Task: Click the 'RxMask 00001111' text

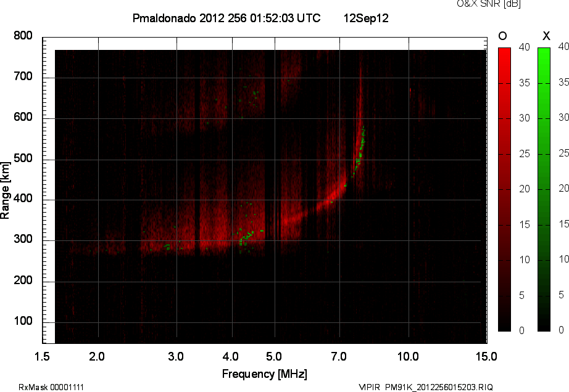Action: click(x=51, y=387)
